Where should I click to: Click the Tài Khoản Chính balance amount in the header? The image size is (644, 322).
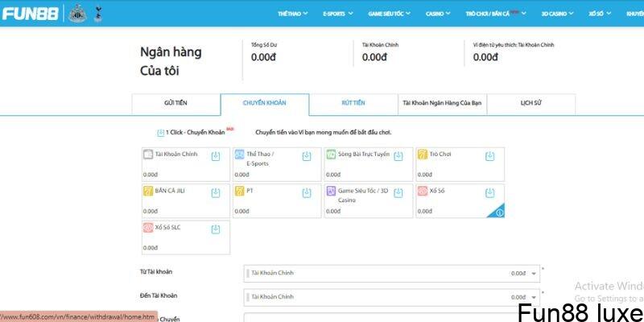[374, 57]
